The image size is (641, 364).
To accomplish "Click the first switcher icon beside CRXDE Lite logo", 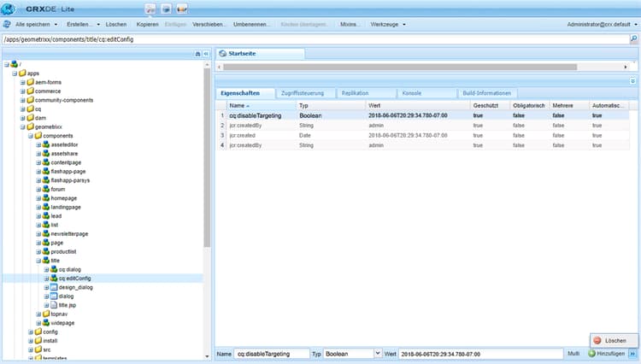I will (x=150, y=8).
